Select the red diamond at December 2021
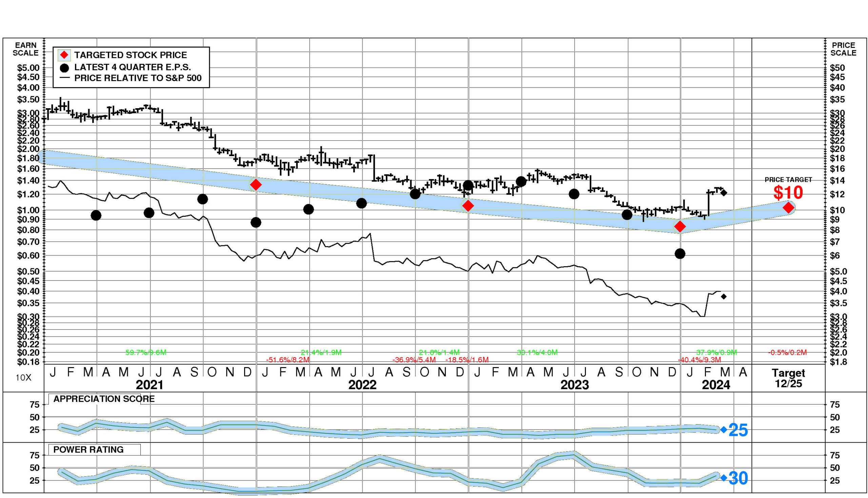 (x=256, y=185)
